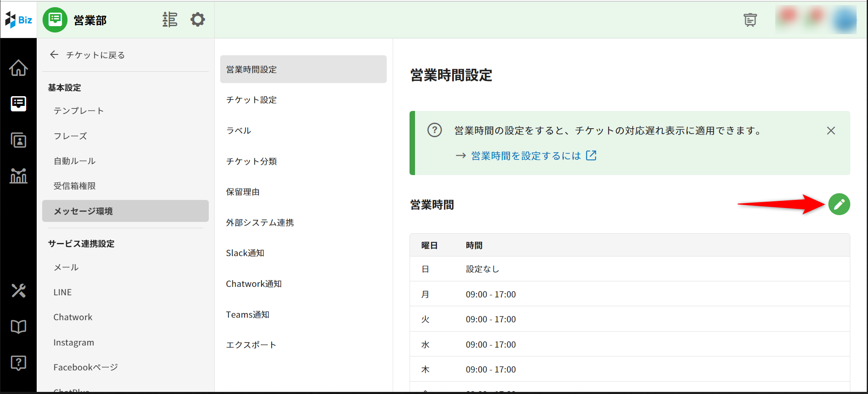Open LINE service integration settings
This screenshot has height=394, width=868.
coord(62,292)
